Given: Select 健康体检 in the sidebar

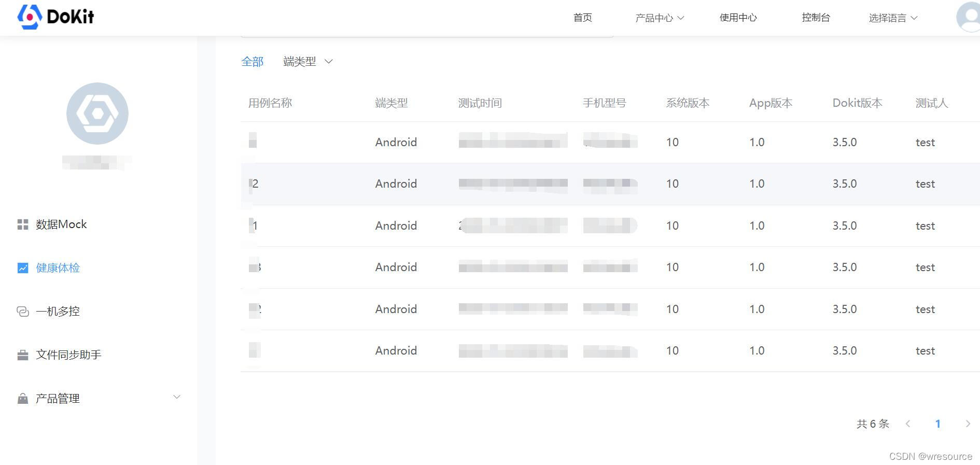Looking at the screenshot, I should [58, 268].
